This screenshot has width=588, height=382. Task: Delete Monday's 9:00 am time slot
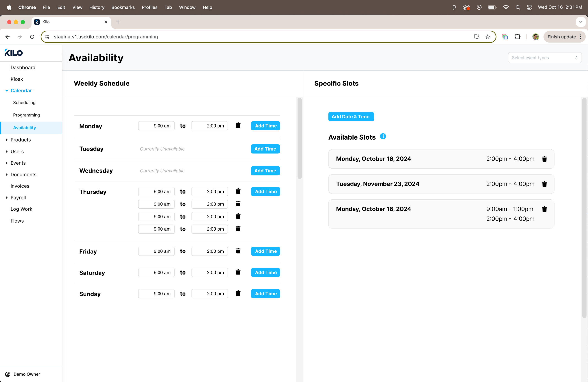tap(238, 126)
